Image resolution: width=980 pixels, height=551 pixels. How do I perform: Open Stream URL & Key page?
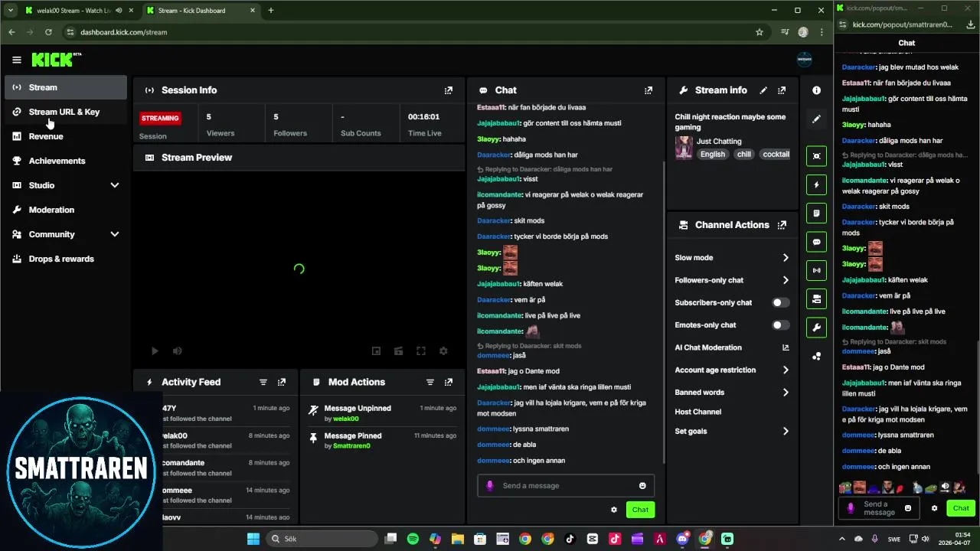pos(66,112)
